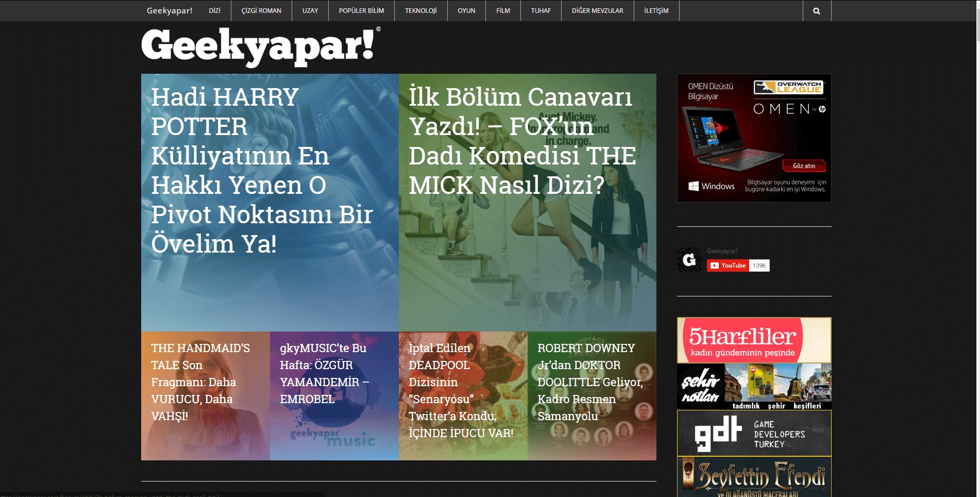Open THE MICK FOX Dadı Komedisi article

tap(528, 203)
